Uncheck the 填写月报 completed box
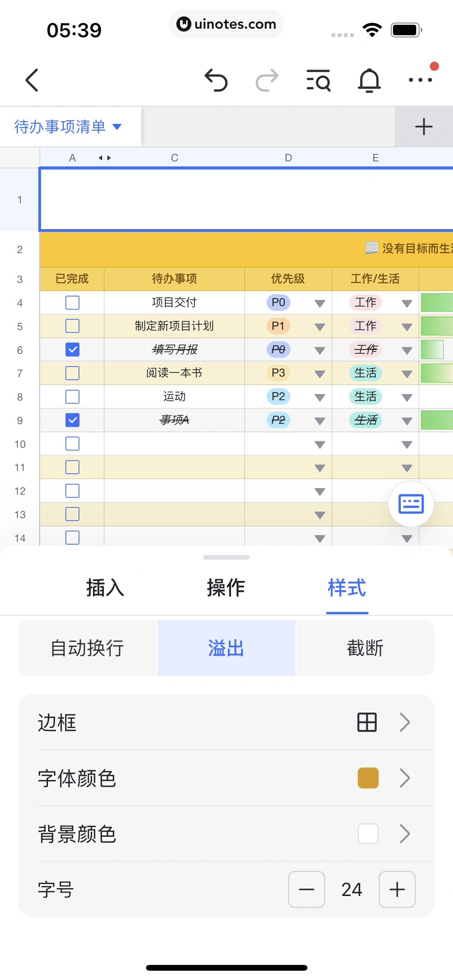The width and height of the screenshot is (453, 980). 72,350
